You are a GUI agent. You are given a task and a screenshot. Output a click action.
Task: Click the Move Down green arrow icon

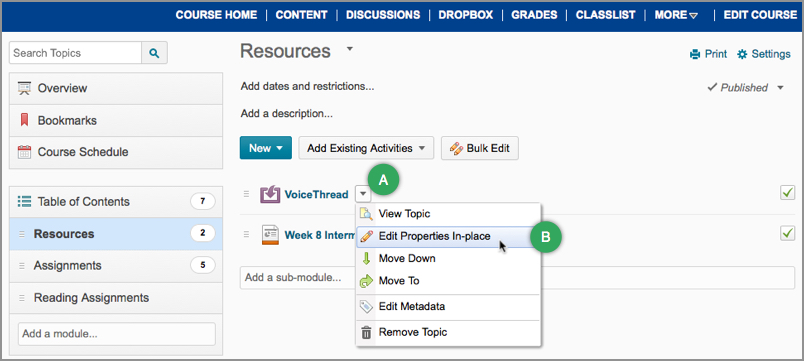[x=366, y=258]
